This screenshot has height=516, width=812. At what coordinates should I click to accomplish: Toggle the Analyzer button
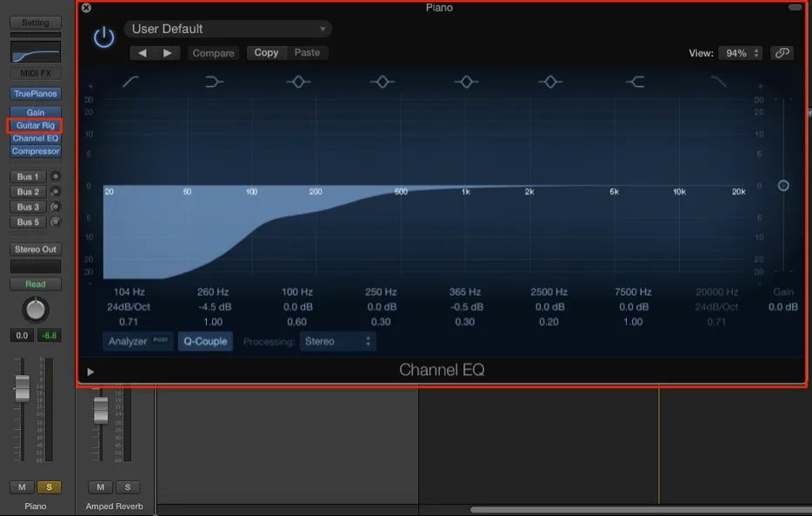tap(137, 341)
